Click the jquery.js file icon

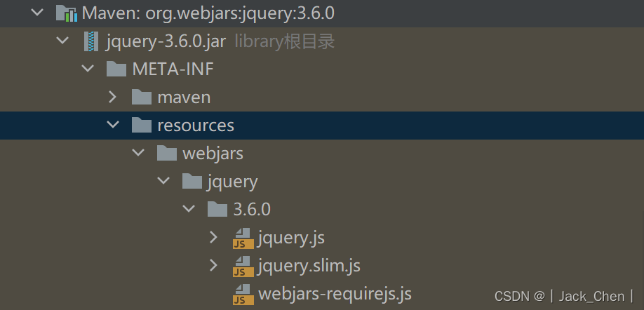click(x=243, y=238)
